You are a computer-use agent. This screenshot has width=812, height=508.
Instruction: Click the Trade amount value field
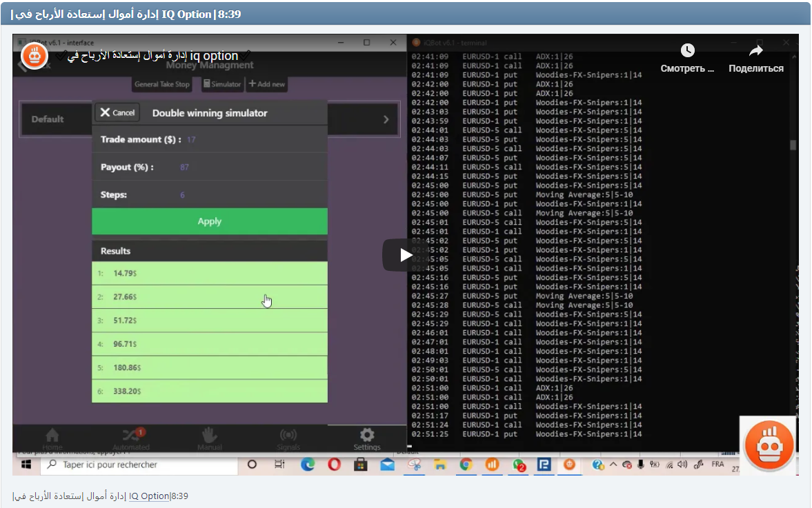(x=191, y=140)
